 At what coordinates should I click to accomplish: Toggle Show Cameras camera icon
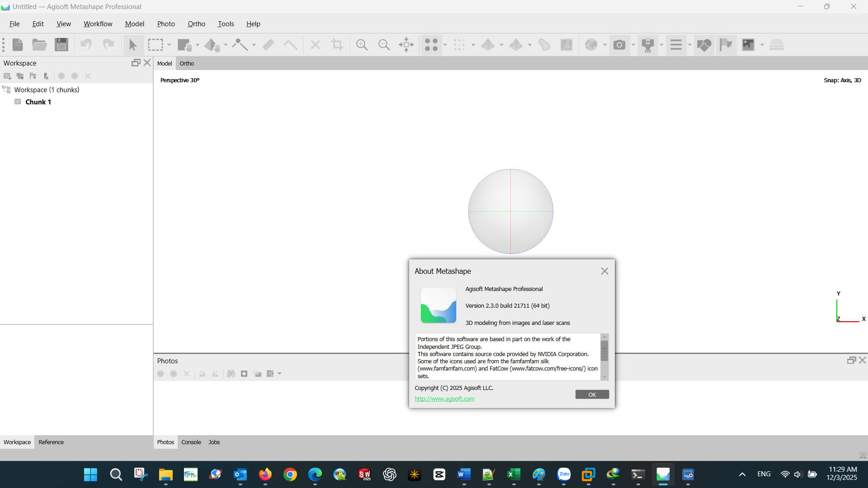(x=619, y=45)
